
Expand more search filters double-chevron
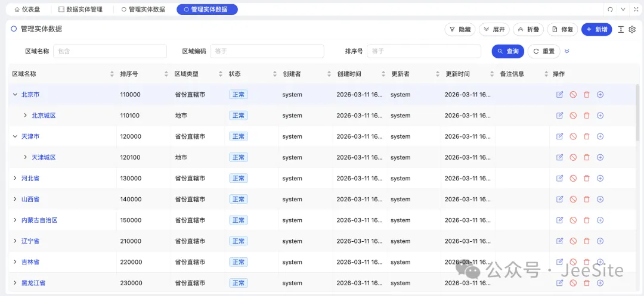point(567,51)
